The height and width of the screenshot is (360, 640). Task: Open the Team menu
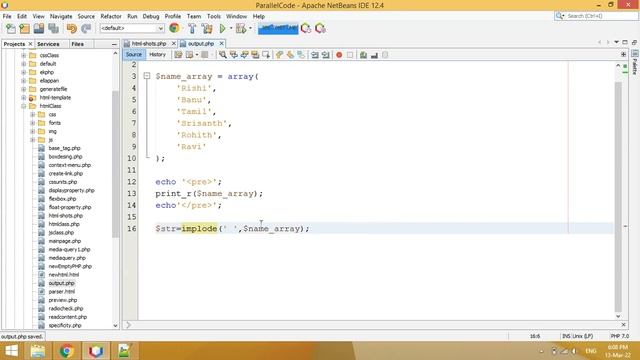193,16
